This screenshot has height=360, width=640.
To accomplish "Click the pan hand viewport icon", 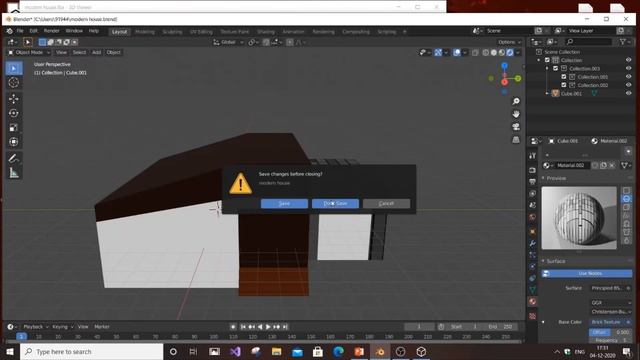I will (x=516, y=114).
